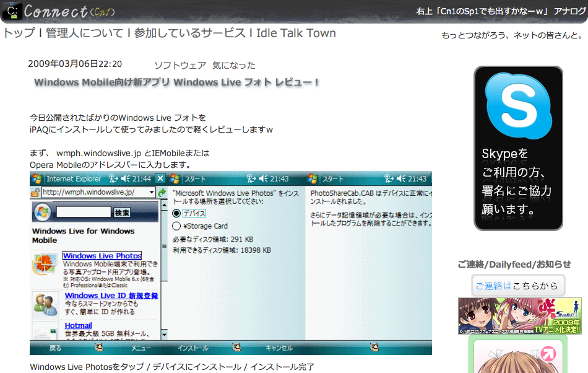The image size is (588, 373).
Task: Click Windows flag icon in Internet Explorer title
Action: click(x=37, y=178)
